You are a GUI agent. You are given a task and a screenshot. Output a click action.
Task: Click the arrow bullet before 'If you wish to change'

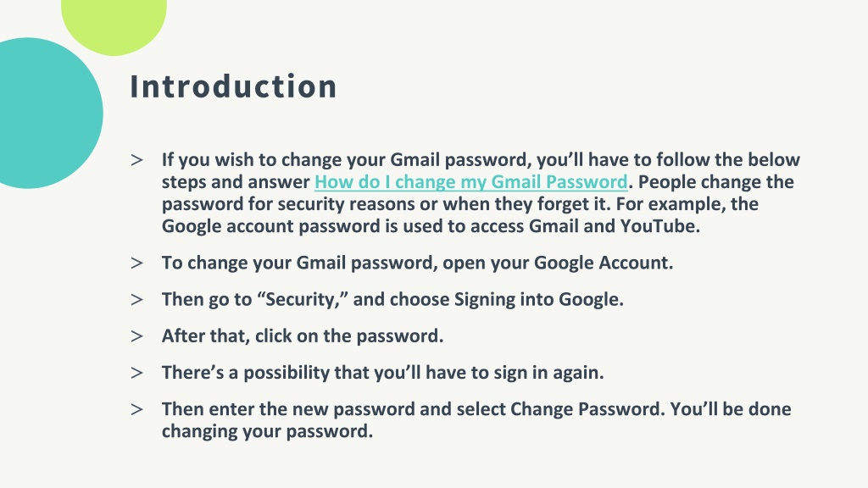pos(136,160)
